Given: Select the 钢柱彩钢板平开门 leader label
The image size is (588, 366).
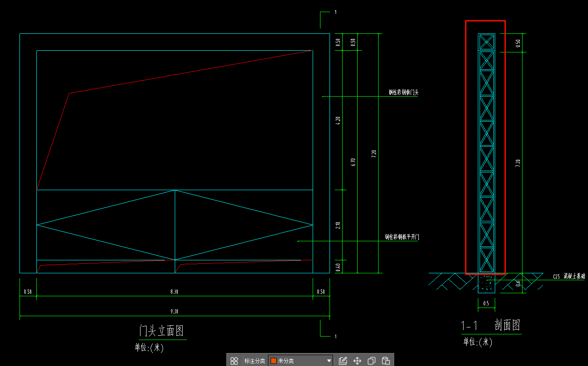Looking at the screenshot, I should pos(402,237).
